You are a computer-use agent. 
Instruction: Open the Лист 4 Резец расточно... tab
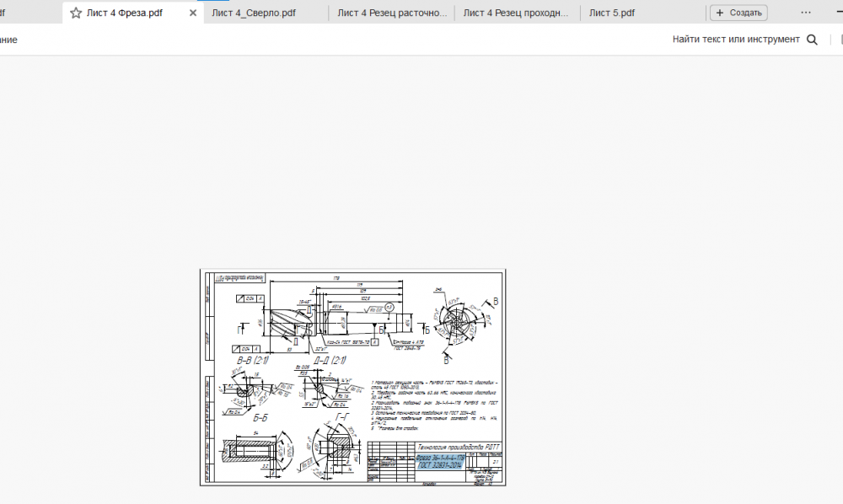(x=392, y=13)
